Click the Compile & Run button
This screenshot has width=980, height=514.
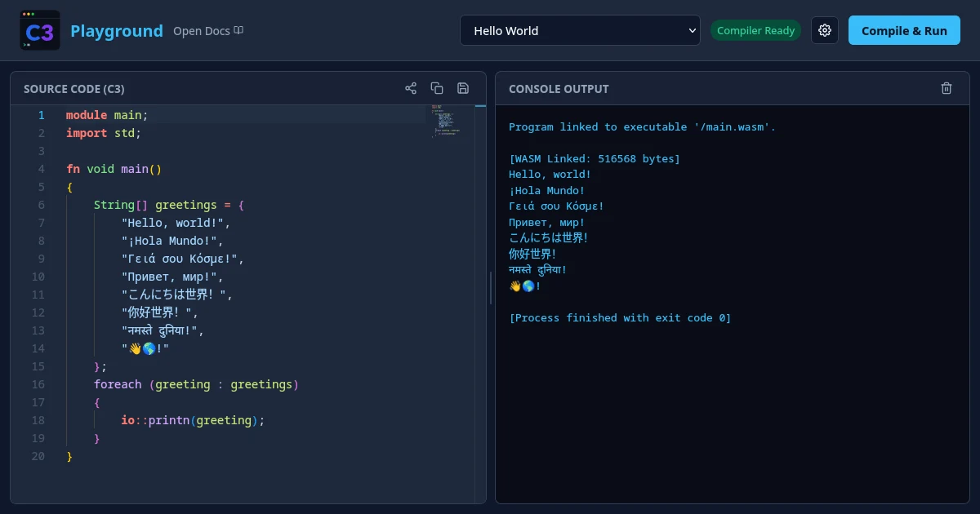(904, 30)
